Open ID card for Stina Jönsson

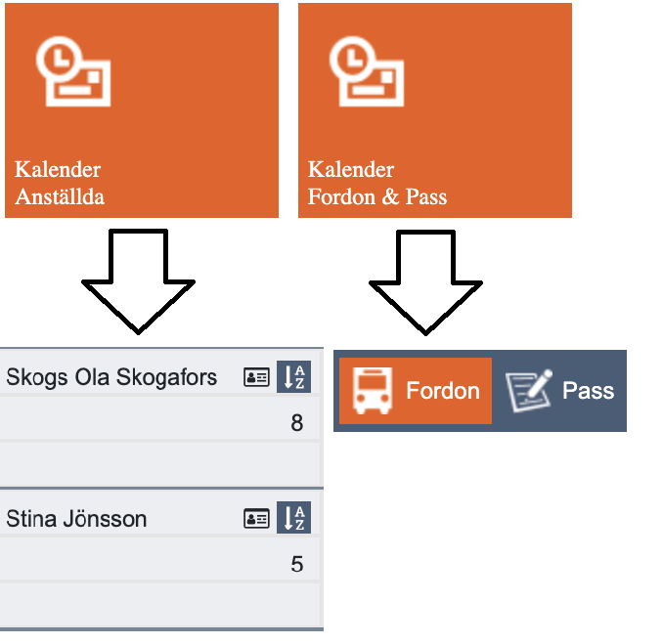pyautogui.click(x=256, y=518)
